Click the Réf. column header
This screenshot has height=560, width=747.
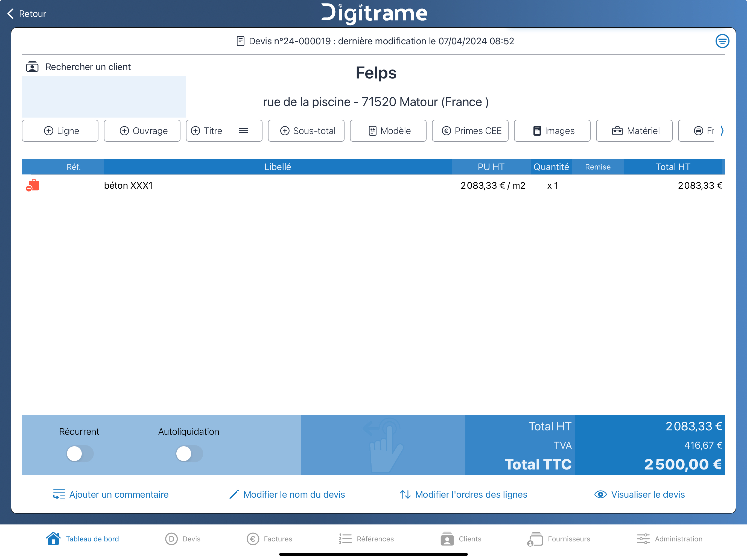click(x=74, y=167)
